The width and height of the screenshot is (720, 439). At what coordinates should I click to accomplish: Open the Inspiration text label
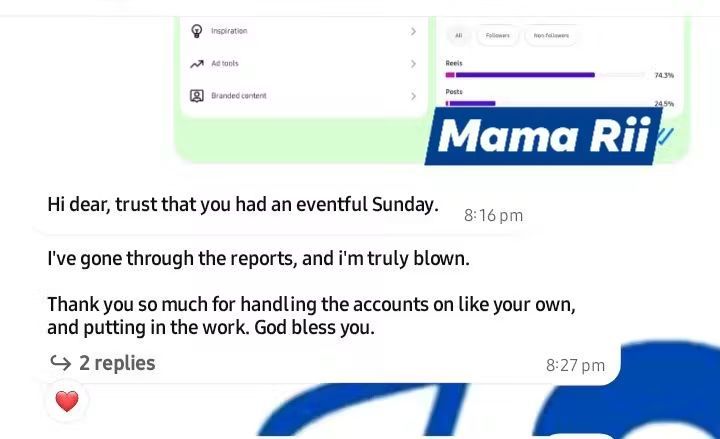229,31
